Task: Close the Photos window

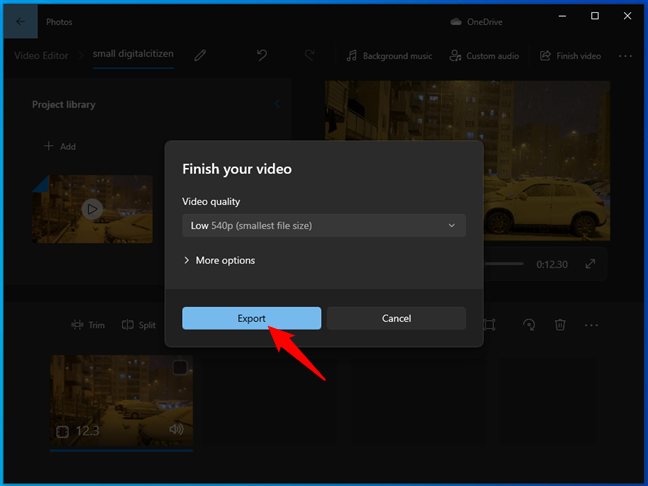Action: (627, 16)
